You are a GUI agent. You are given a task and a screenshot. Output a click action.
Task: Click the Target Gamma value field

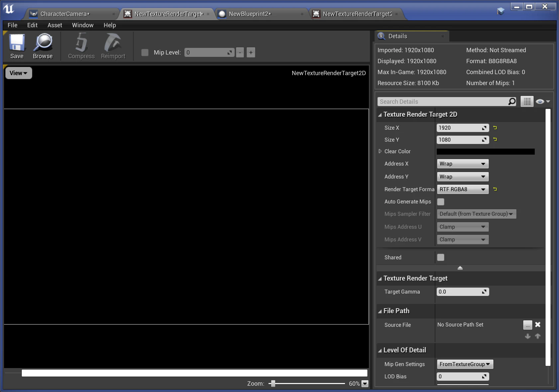[x=463, y=292]
